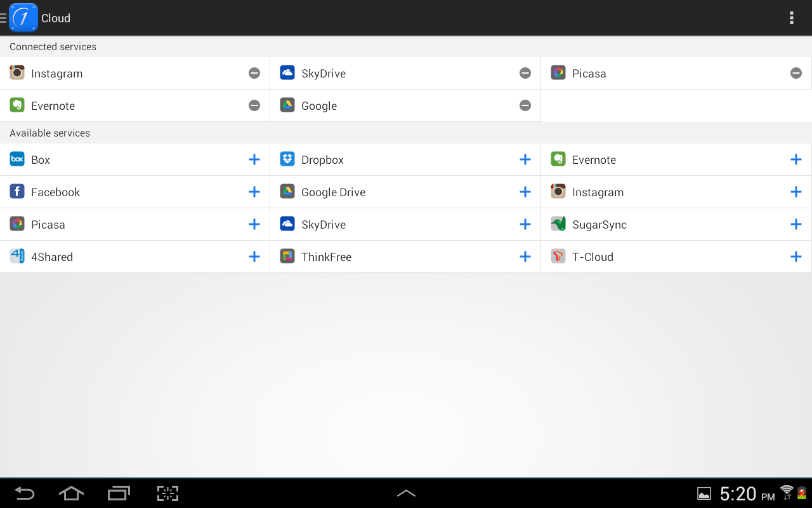This screenshot has width=812, height=508.
Task: Add Google Drive with its plus button
Action: (525, 192)
